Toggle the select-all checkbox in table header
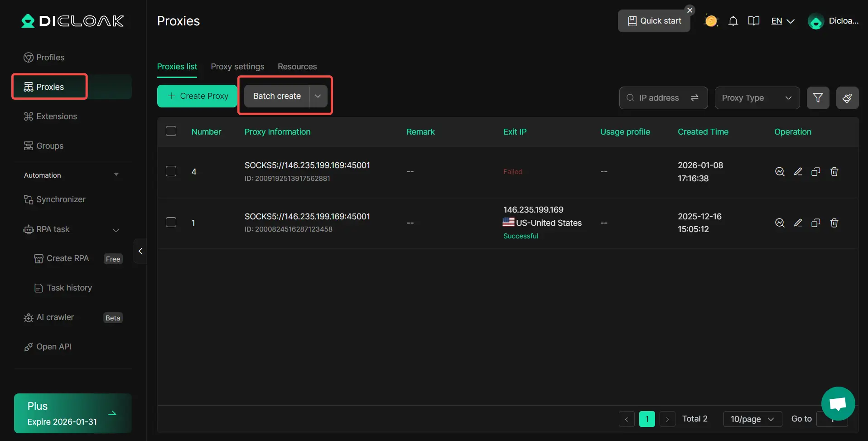Viewport: 868px width, 441px height. pyautogui.click(x=171, y=131)
